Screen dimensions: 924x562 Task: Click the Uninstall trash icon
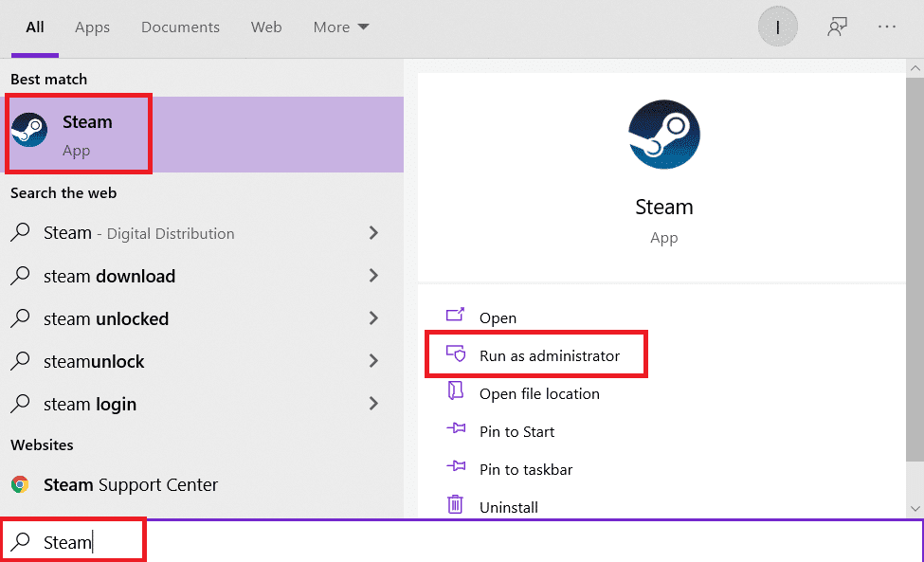[457, 506]
